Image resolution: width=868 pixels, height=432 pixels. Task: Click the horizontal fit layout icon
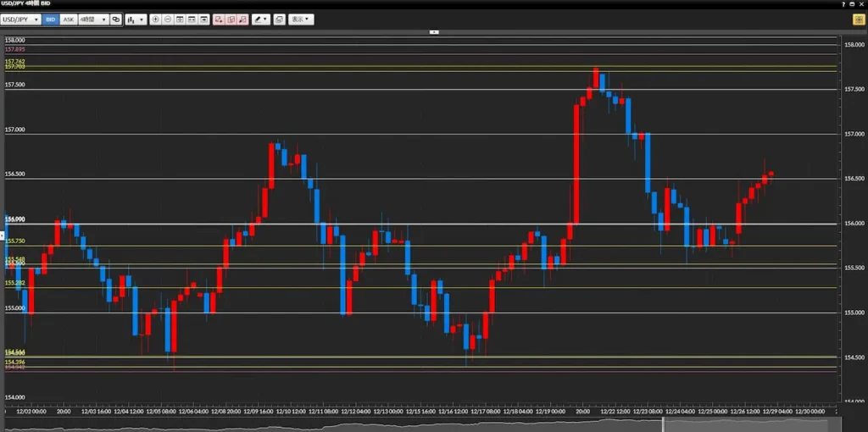(x=192, y=19)
